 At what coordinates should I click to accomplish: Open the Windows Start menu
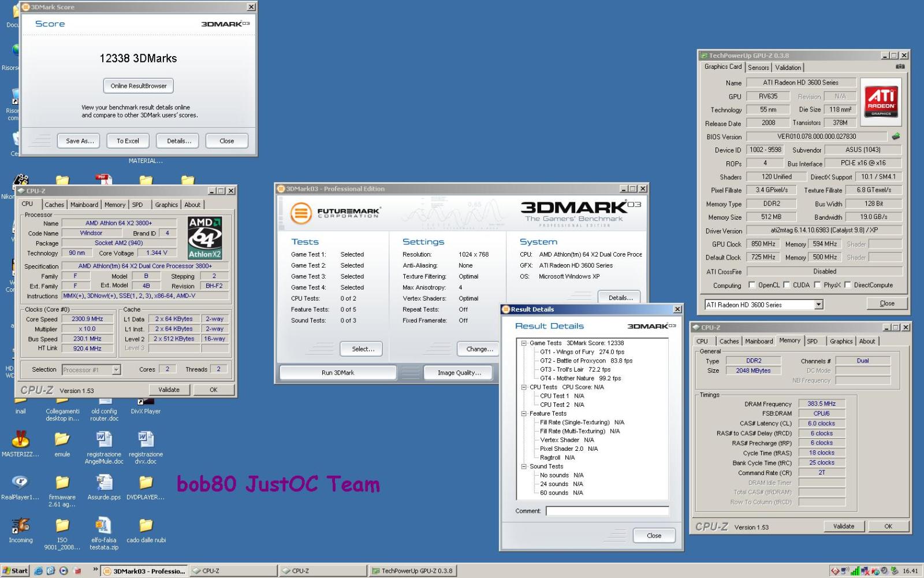click(x=15, y=570)
